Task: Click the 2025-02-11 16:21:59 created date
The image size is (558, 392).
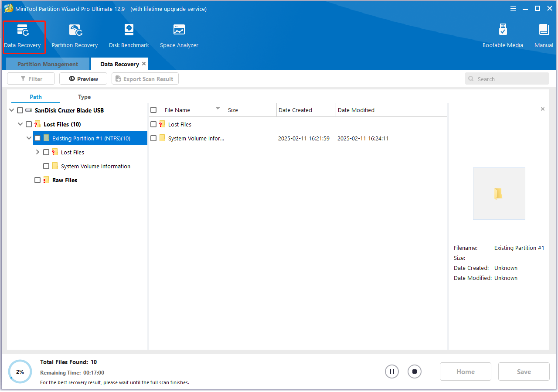Action: point(304,138)
